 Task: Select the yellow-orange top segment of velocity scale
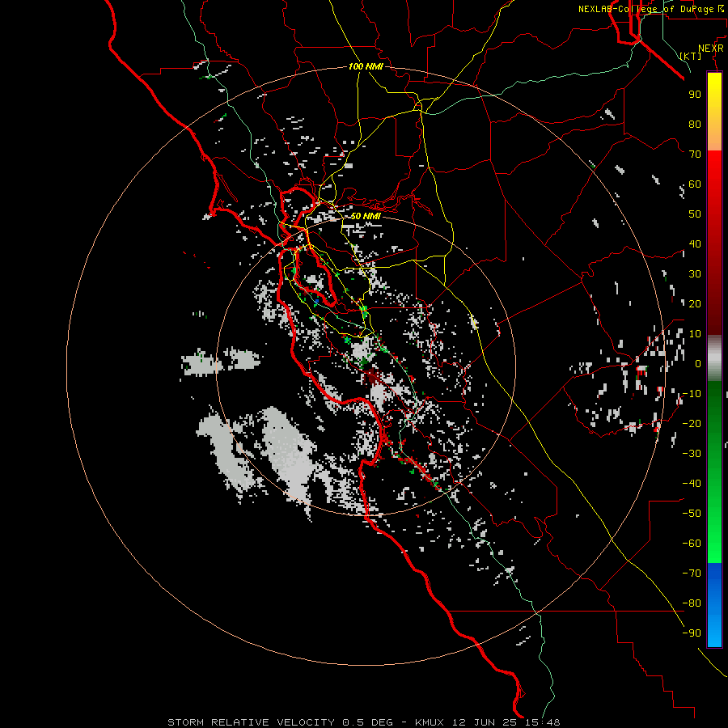coord(714,112)
